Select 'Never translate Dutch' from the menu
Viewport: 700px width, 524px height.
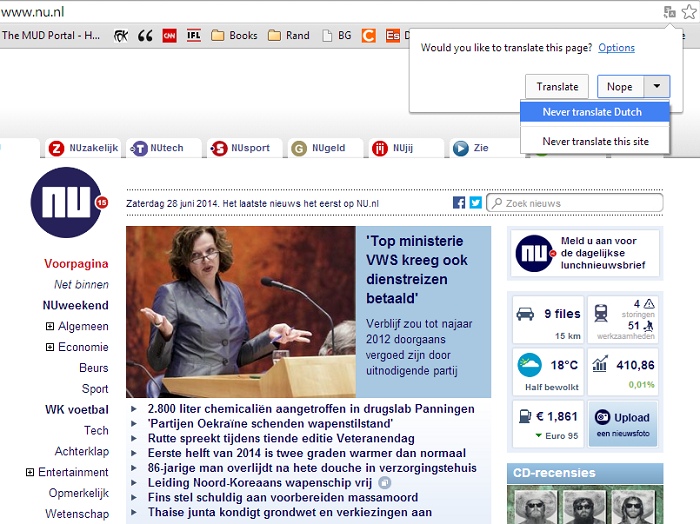tap(592, 112)
